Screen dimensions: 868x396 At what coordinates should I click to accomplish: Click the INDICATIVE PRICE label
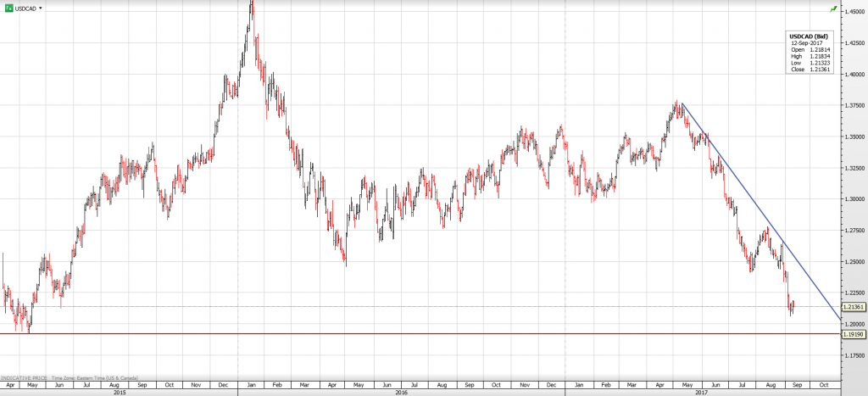[x=24, y=376]
